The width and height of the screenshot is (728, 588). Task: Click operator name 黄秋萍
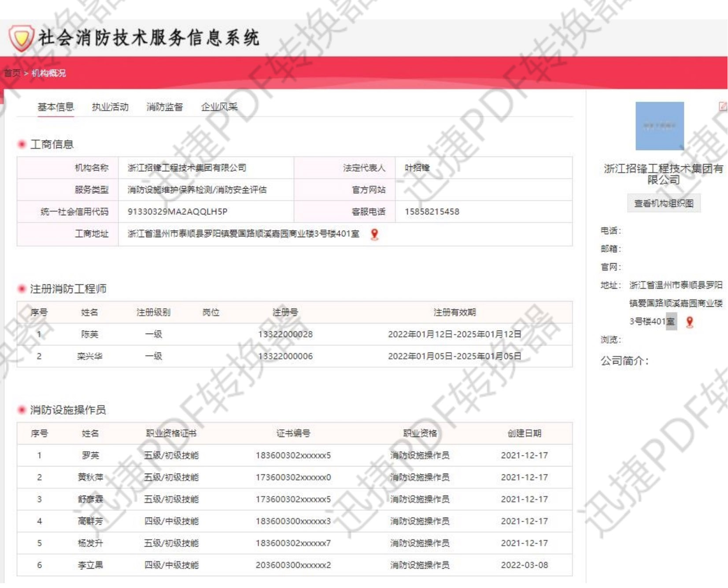(x=90, y=478)
